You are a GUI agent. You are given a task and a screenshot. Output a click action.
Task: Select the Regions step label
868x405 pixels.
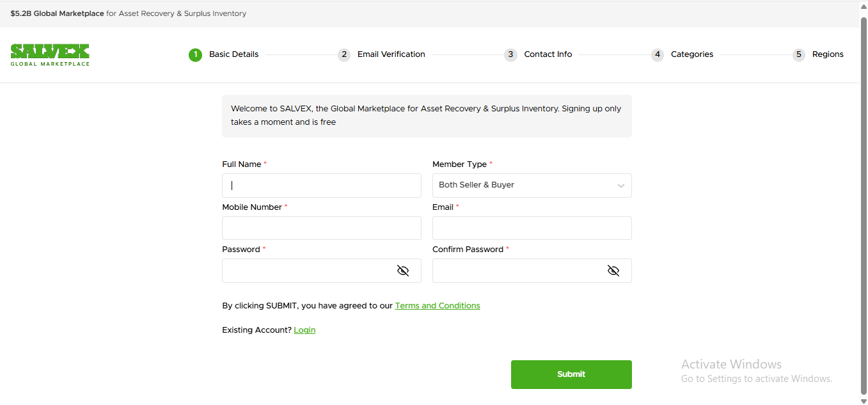click(x=828, y=54)
